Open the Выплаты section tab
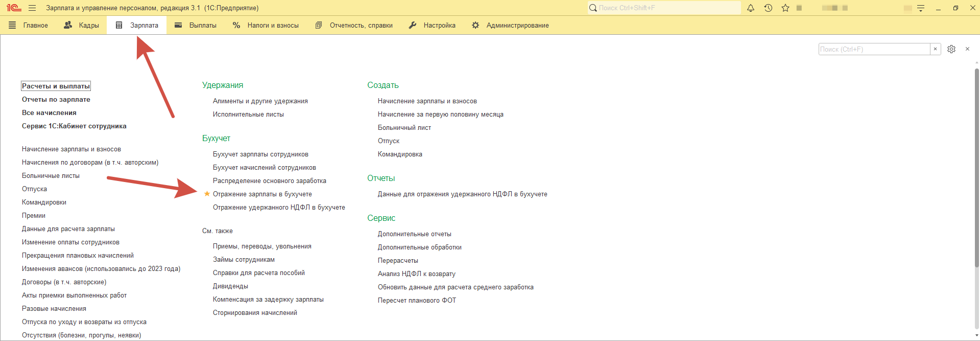Screen dimensions: 980x341 196,25
